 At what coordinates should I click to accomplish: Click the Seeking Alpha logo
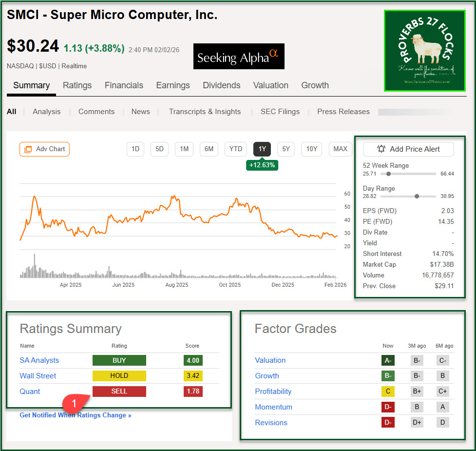tap(239, 57)
